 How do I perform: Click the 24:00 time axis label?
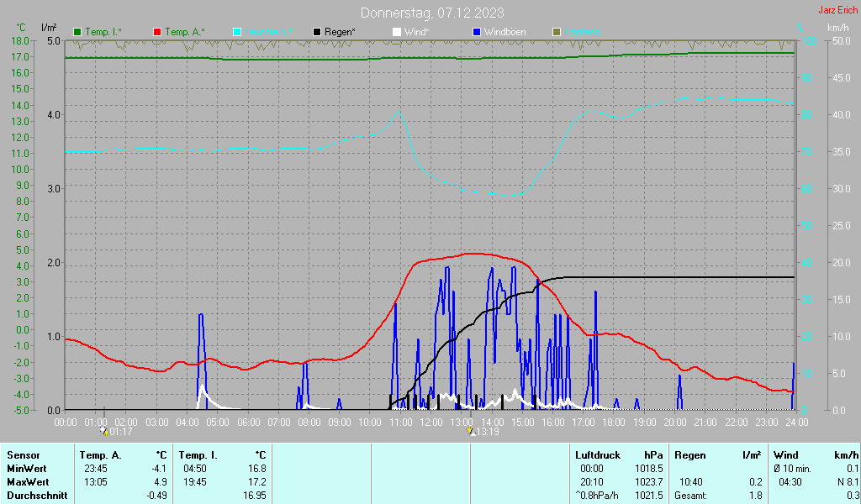click(x=795, y=422)
